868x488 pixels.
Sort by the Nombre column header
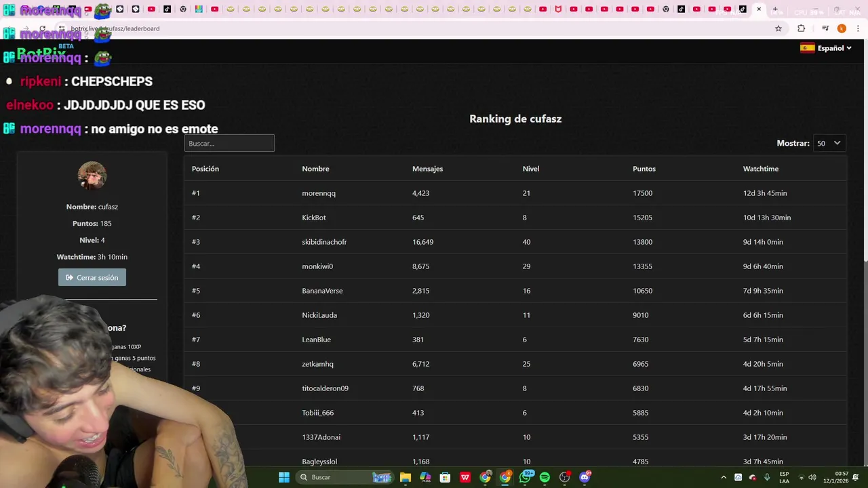(315, 169)
